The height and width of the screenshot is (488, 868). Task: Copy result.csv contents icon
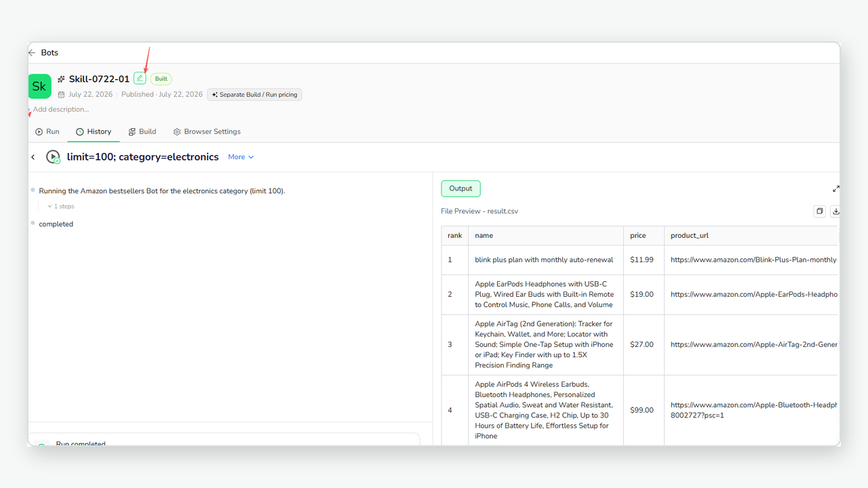[x=820, y=211]
